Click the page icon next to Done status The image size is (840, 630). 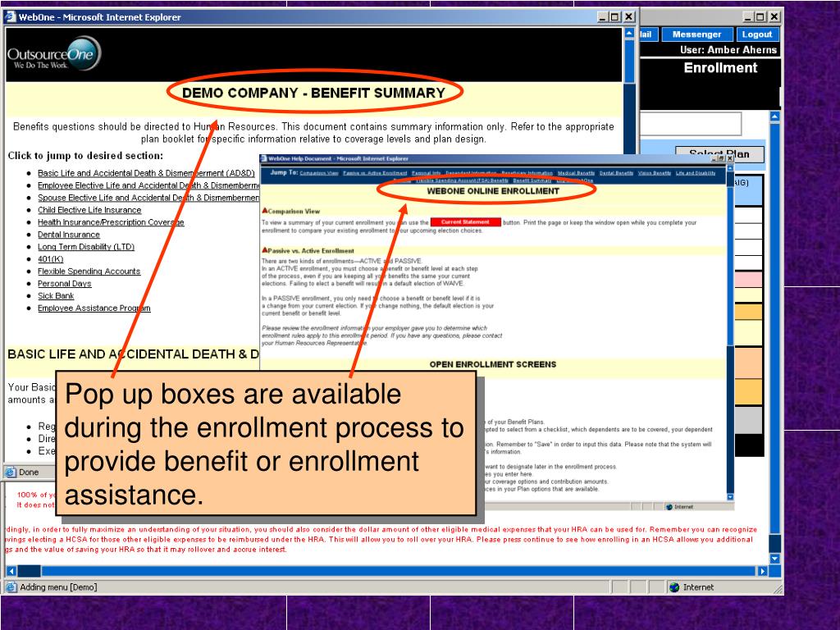point(11,472)
